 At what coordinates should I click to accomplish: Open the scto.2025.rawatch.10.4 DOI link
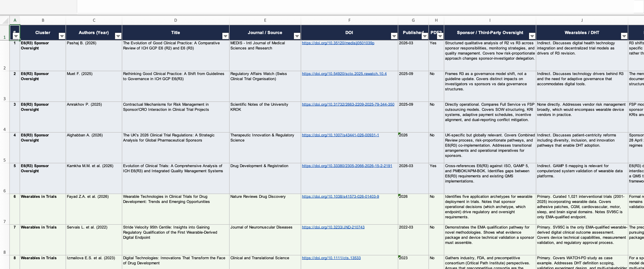click(x=344, y=74)
